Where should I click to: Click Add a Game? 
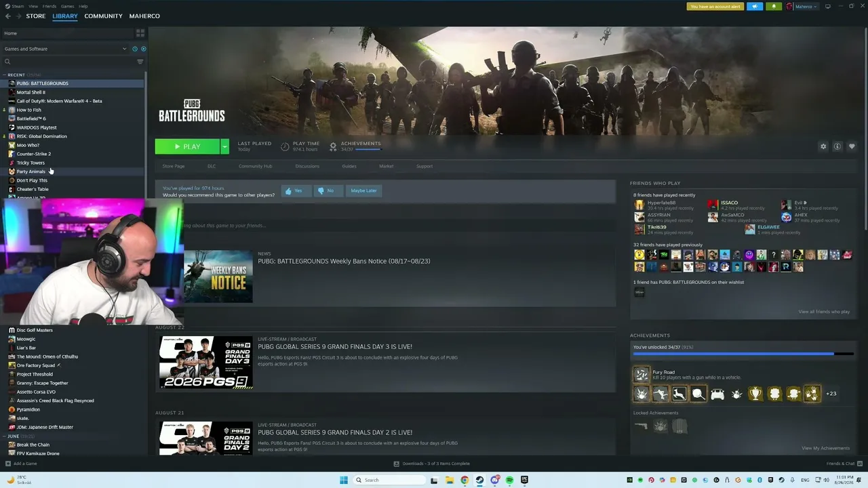pos(21,464)
